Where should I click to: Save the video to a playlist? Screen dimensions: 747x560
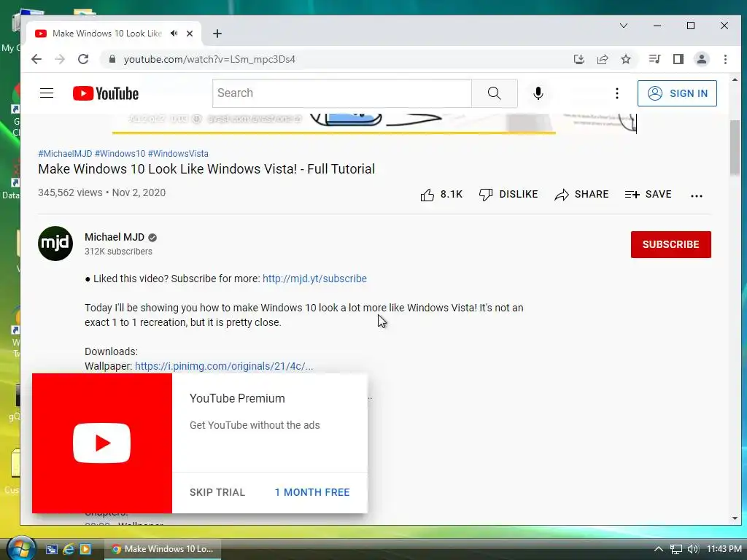click(x=649, y=194)
